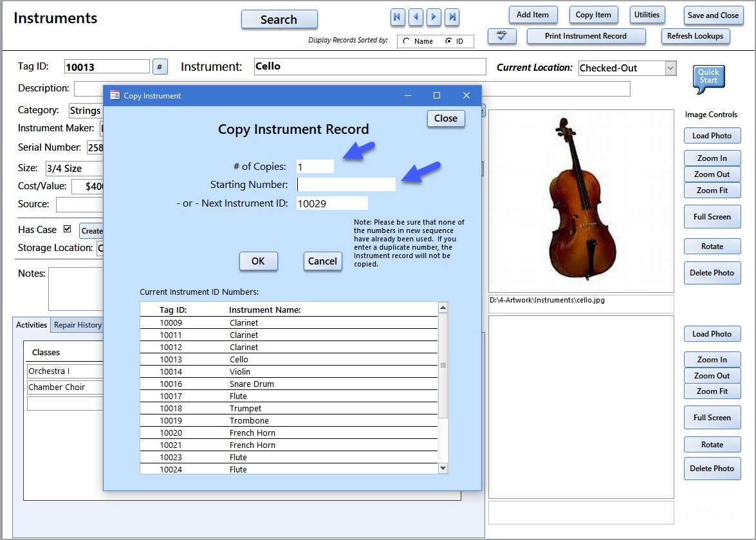Open the Repair History tab
This screenshot has width=756, height=540.
coord(77,325)
